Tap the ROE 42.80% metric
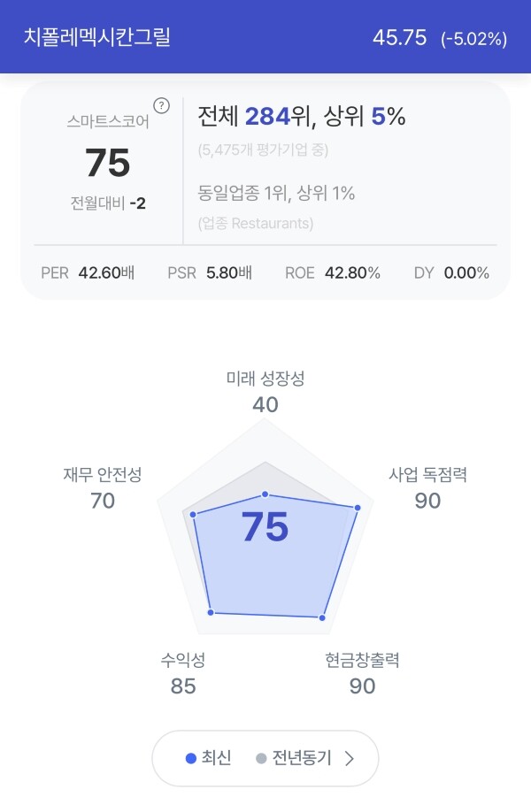This screenshot has height=812, width=531. pos(333,272)
